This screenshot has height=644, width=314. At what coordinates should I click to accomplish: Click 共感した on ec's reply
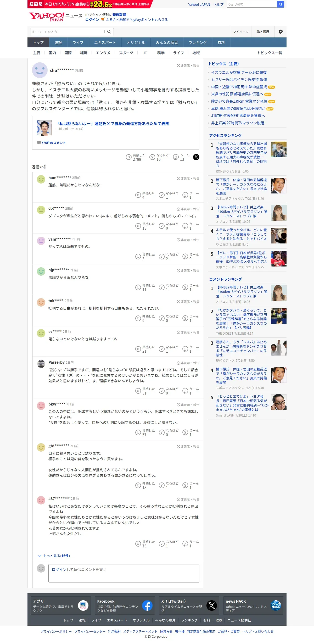click(x=138, y=349)
